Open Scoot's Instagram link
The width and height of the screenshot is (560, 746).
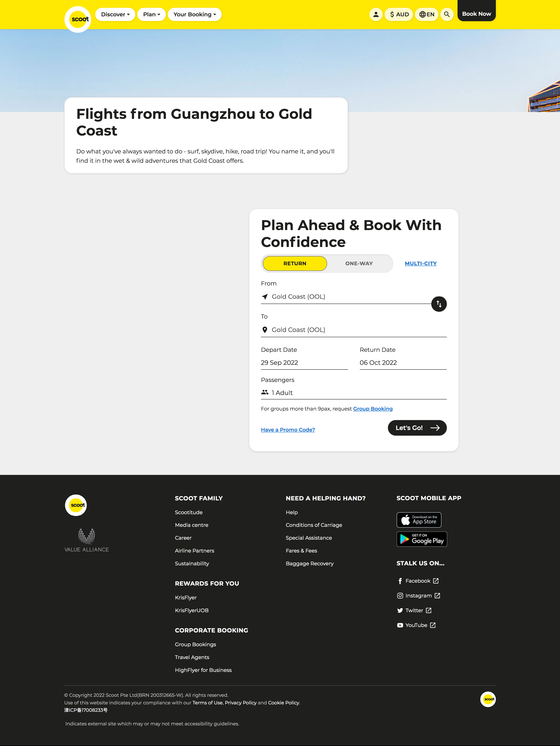(x=419, y=596)
